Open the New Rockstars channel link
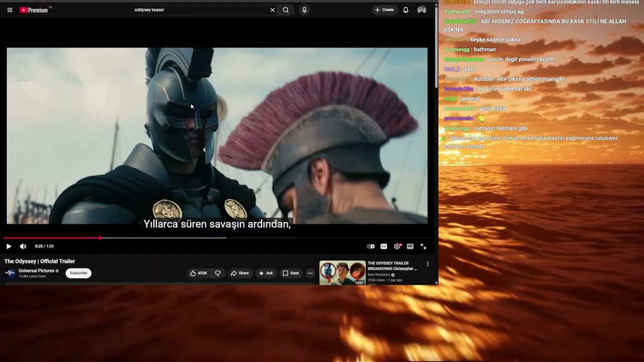The width and height of the screenshot is (644, 362). (378, 275)
